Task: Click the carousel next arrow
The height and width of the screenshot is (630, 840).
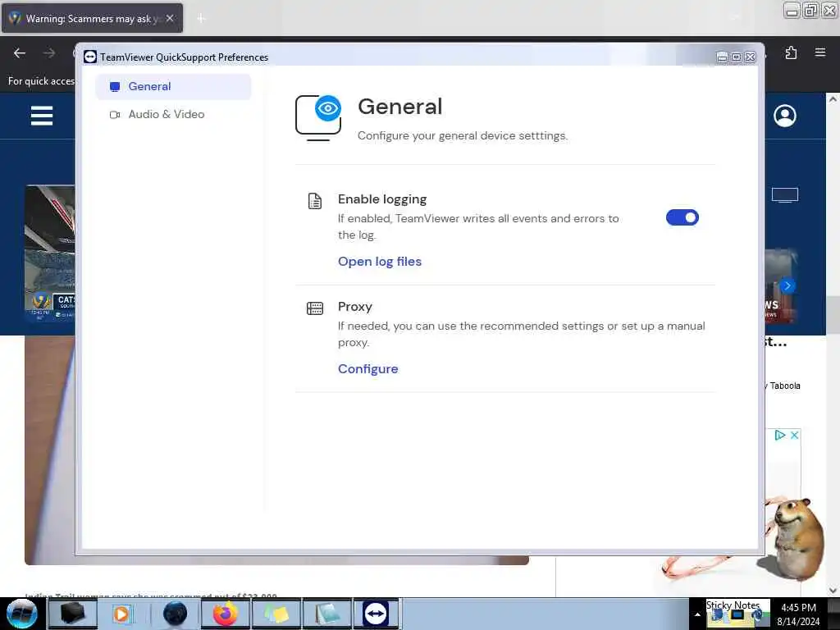Action: (787, 285)
